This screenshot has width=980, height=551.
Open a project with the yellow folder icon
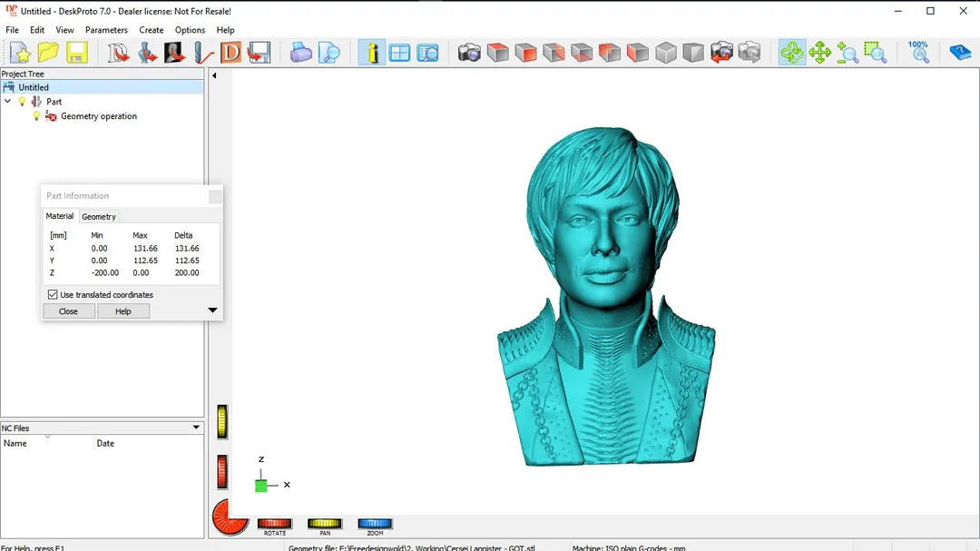tap(48, 53)
